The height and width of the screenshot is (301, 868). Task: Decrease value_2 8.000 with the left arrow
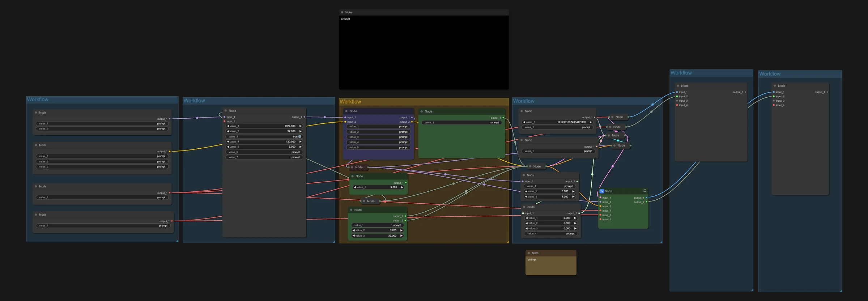[526, 191]
